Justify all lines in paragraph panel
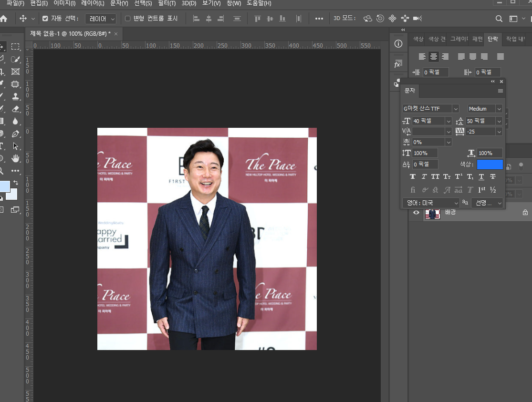532x402 pixels. pyautogui.click(x=501, y=57)
